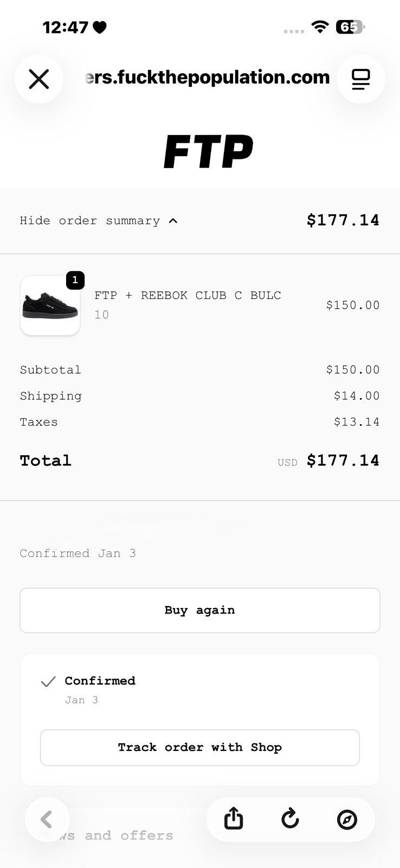The width and height of the screenshot is (400, 868).
Task: Tap the order total $177.14 in header
Action: click(343, 220)
